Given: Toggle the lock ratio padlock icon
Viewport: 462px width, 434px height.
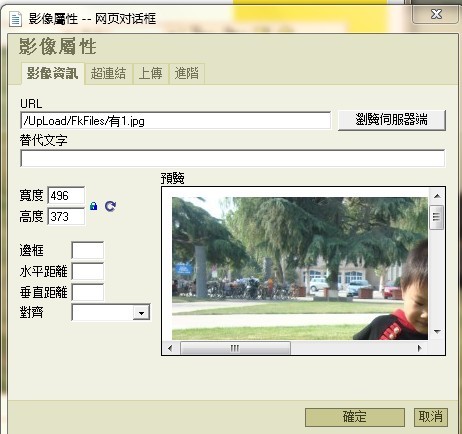Looking at the screenshot, I should coord(94,206).
